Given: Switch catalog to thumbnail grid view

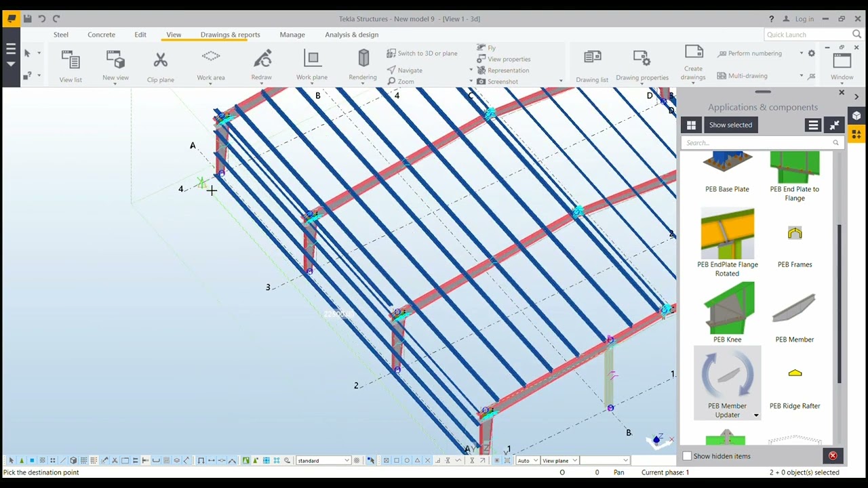Looking at the screenshot, I should click(x=691, y=125).
